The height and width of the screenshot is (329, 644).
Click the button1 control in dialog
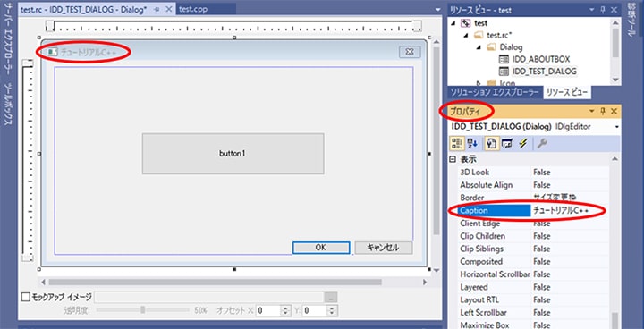233,153
